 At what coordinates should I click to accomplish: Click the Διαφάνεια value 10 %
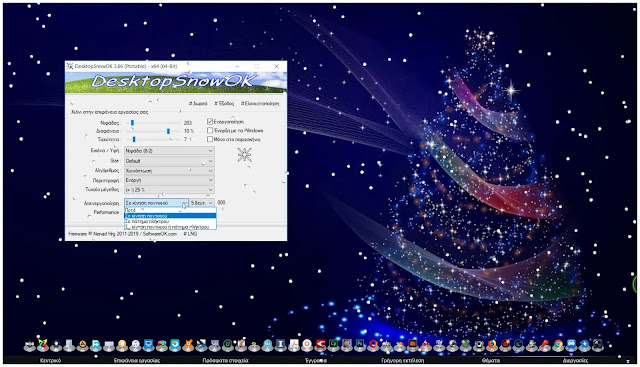point(189,131)
